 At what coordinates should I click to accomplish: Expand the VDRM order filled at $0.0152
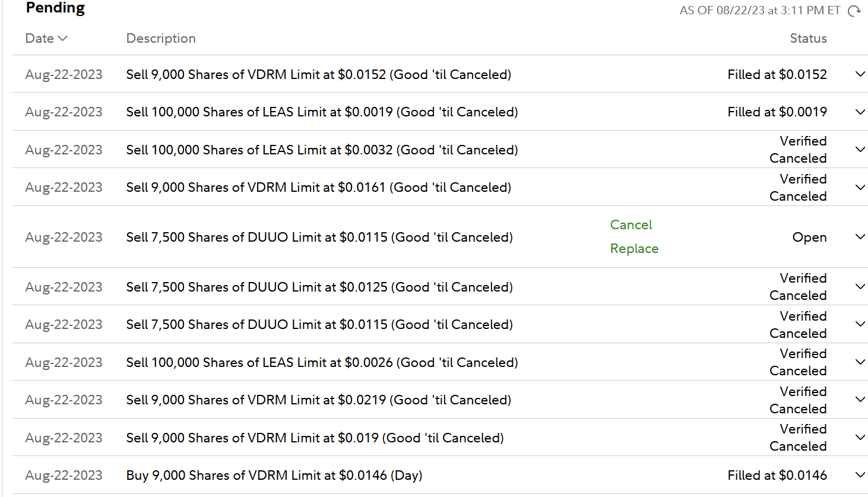coord(860,74)
